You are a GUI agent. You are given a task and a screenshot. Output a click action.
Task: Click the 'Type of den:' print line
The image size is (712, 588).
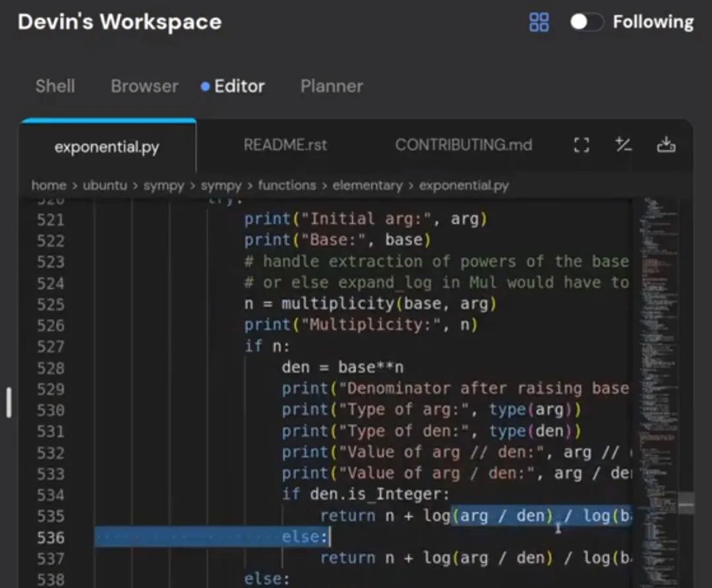tap(431, 430)
